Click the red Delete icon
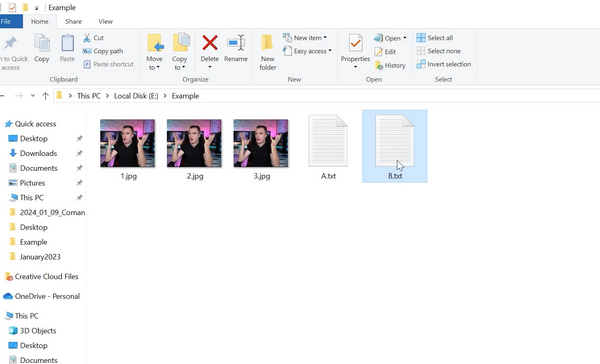Screen dimensions: 600x364 pos(210,43)
